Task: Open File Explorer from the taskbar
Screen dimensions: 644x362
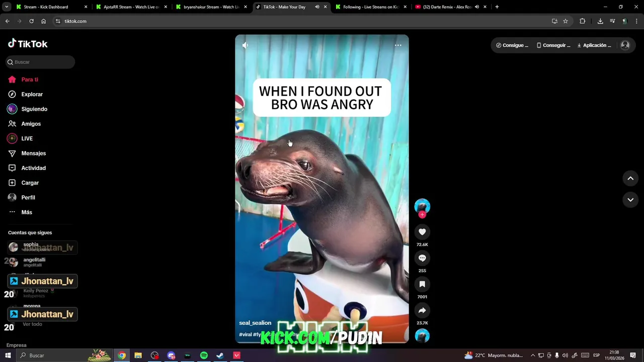Action: tap(138, 355)
